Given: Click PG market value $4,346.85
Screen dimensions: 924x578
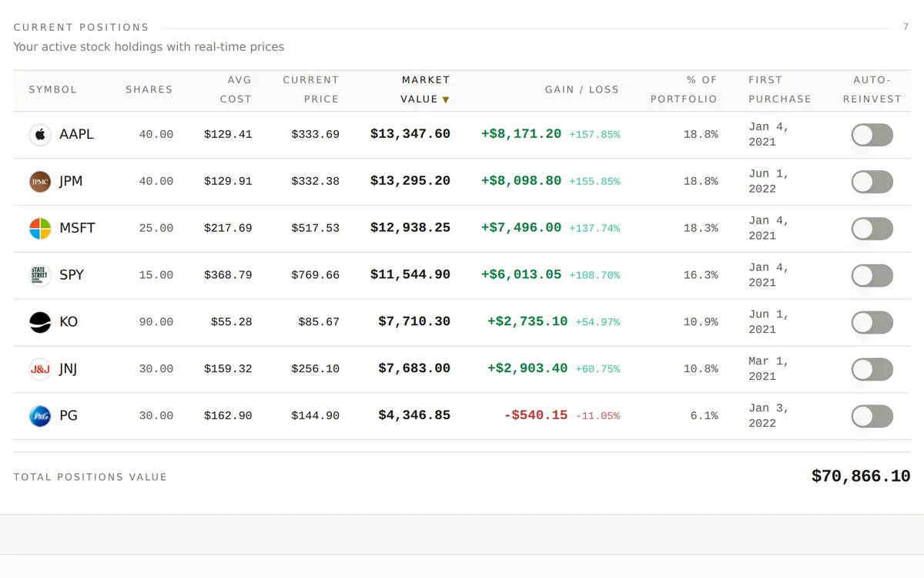Looking at the screenshot, I should point(414,416).
